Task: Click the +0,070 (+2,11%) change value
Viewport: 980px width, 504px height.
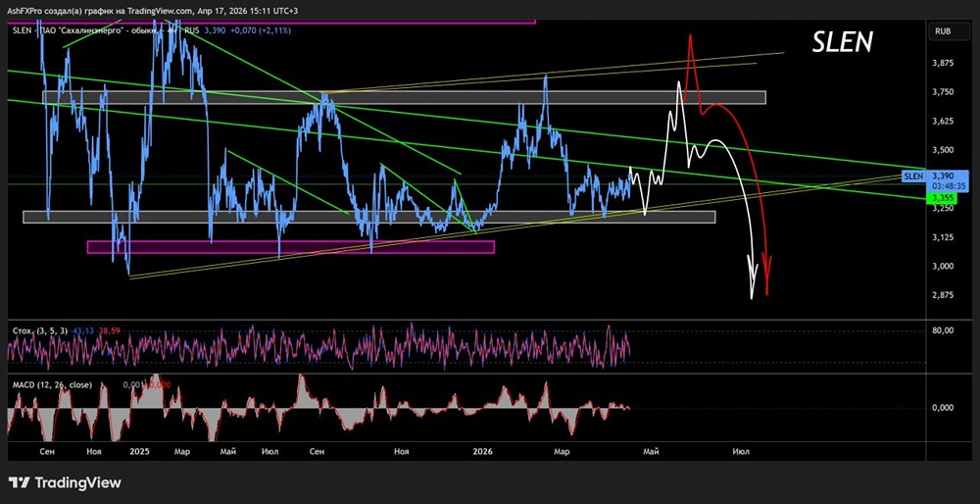Action: click(x=260, y=29)
